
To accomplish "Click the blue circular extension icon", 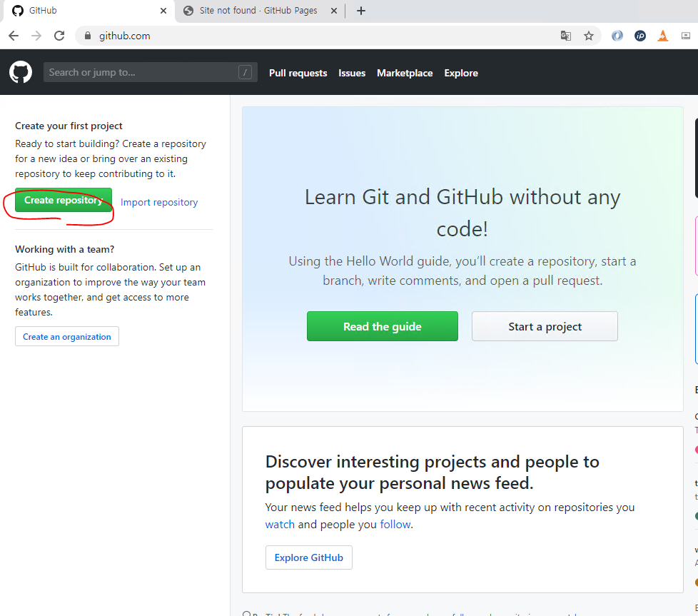I will (x=617, y=36).
